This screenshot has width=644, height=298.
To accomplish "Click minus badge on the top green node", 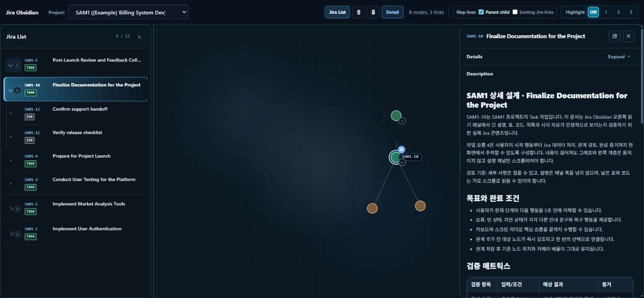I will (402, 121).
